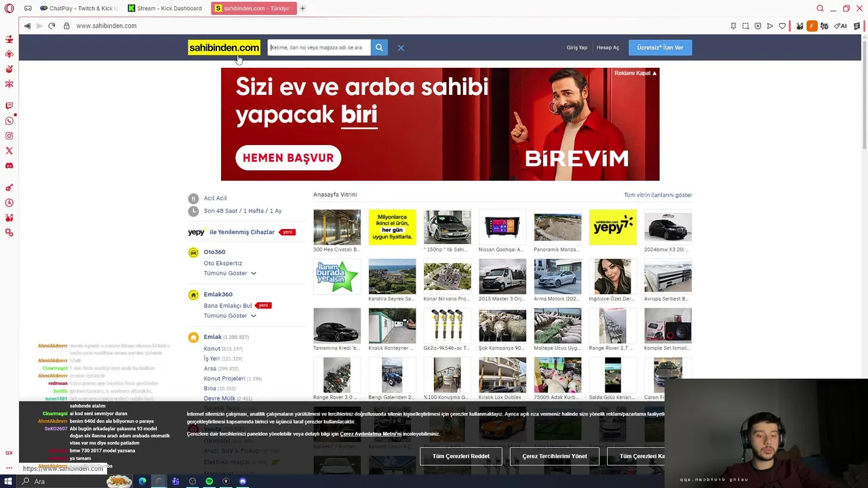Open the Opera menu logo
The height and width of the screenshot is (488, 868).
point(9,8)
